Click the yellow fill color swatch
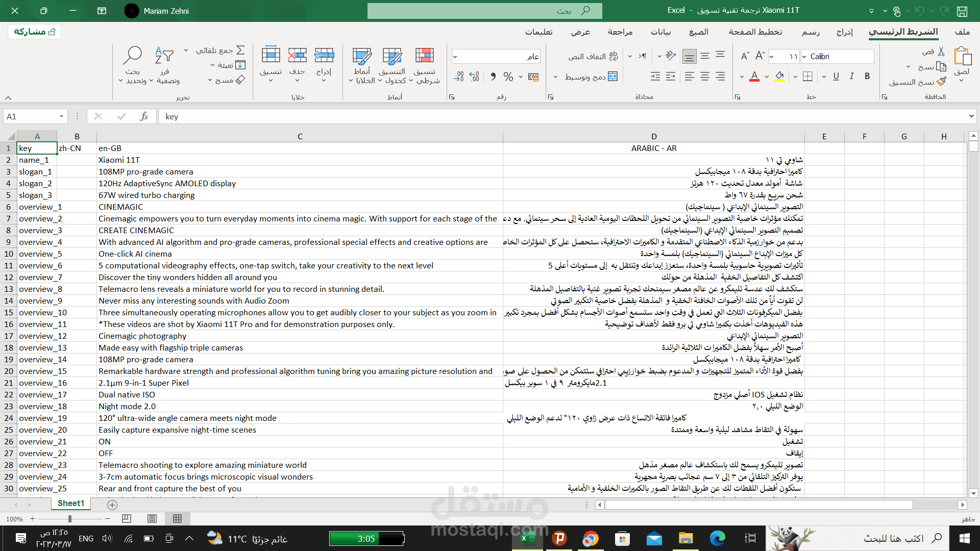This screenshot has width=980, height=551. [779, 77]
